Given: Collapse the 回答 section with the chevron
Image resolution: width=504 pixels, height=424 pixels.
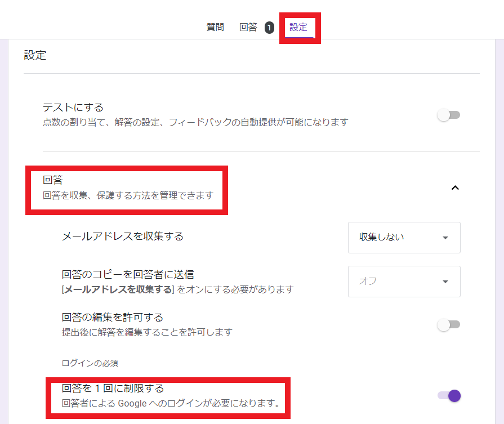Looking at the screenshot, I should 455,188.
